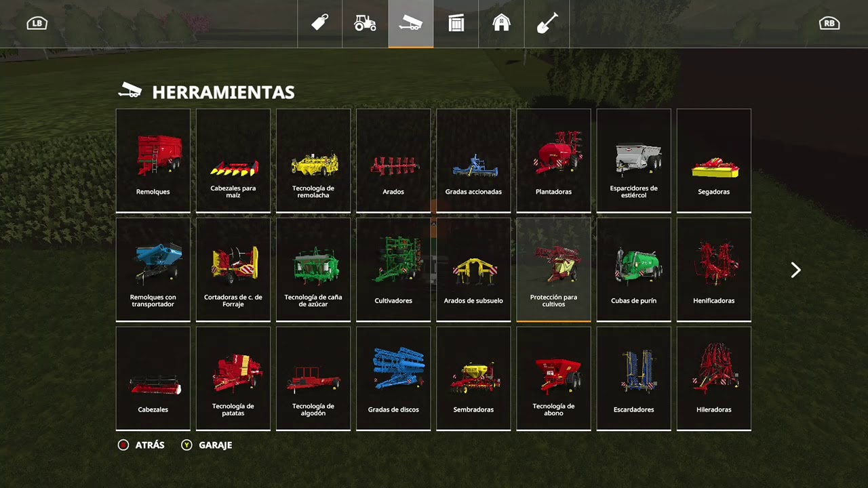The image size is (868, 488).
Task: Go to next page with right chevron
Action: [795, 270]
